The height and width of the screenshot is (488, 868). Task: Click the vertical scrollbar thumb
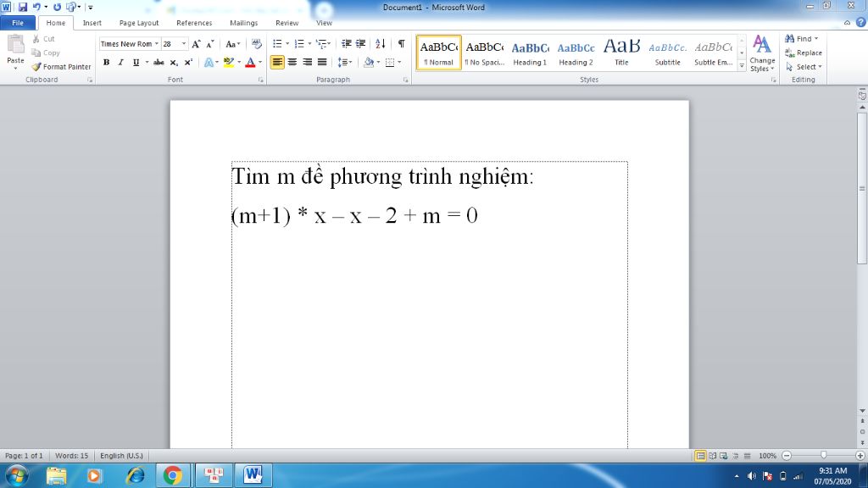(862, 188)
